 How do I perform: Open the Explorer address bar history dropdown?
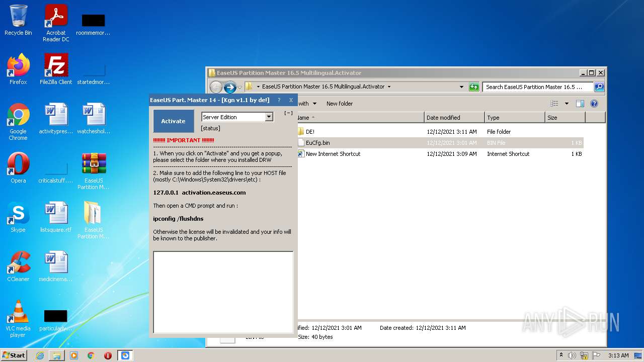[461, 87]
